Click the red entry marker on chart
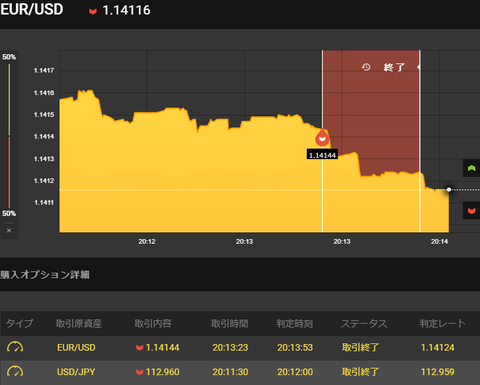The height and width of the screenshot is (385, 480). coord(322,138)
